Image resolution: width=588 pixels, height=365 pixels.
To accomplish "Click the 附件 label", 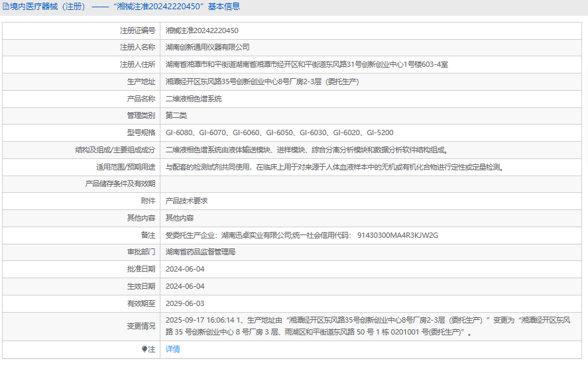I will (x=148, y=201).
